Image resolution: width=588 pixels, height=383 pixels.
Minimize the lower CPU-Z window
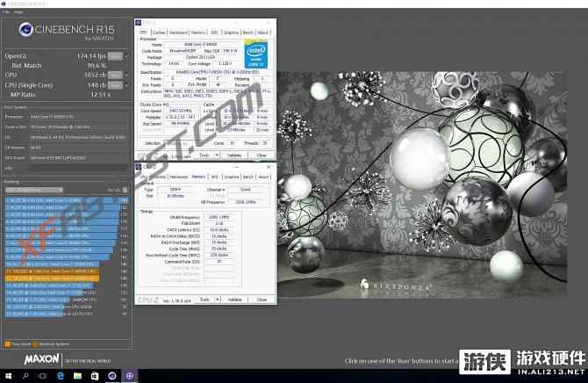pyautogui.click(x=236, y=167)
